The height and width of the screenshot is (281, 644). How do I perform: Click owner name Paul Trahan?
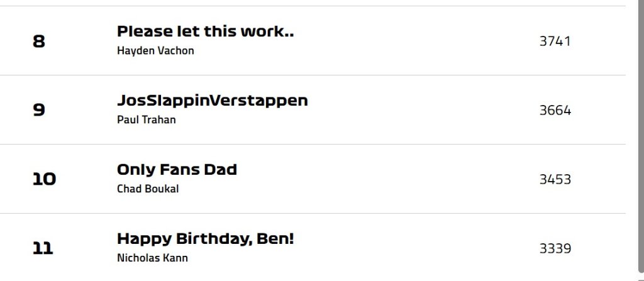147,120
